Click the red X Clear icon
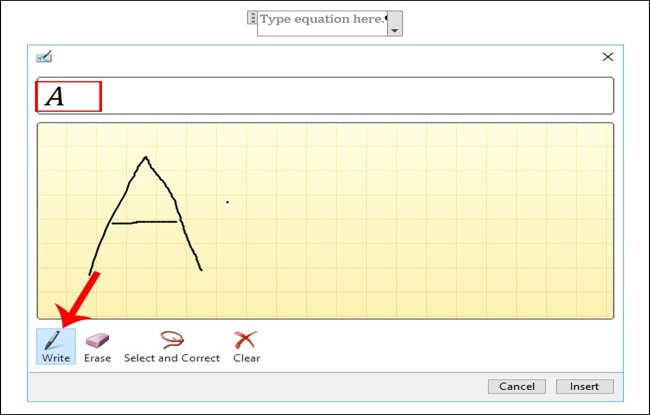This screenshot has height=415, width=650. click(246, 340)
